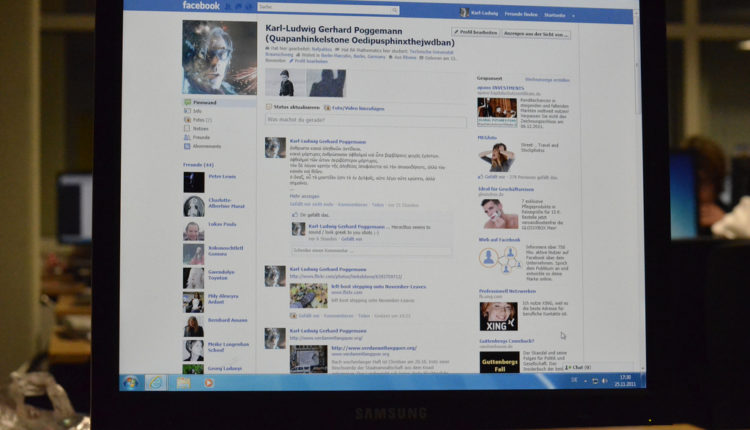Click the taskbar clock showing 17:30
The height and width of the screenshot is (430, 750).
click(625, 381)
